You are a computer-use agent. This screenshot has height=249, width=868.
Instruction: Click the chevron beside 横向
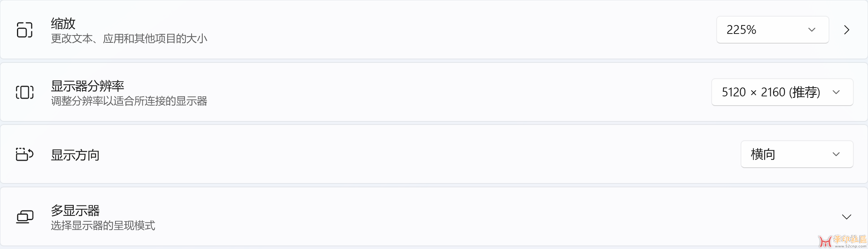click(x=836, y=154)
